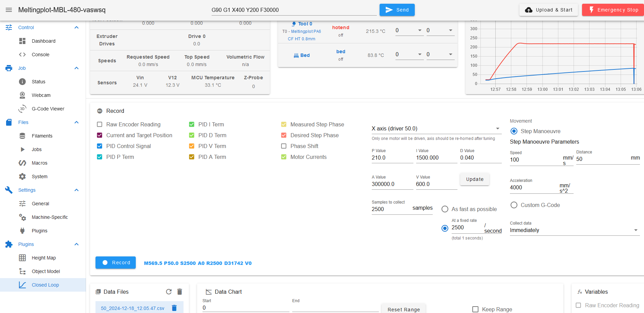This screenshot has width=644, height=313.
Task: Toggle Keep Range checkbox in Data Chart
Action: coord(475,309)
